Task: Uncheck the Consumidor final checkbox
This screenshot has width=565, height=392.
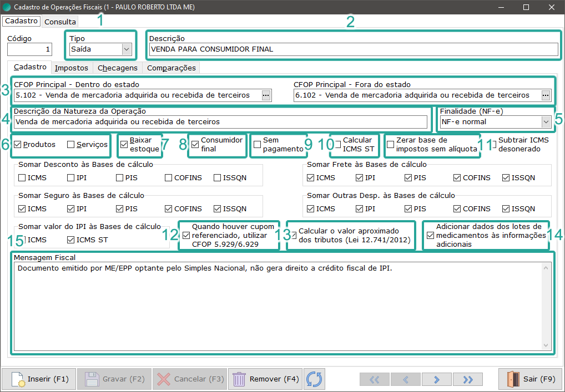Action: pos(195,145)
